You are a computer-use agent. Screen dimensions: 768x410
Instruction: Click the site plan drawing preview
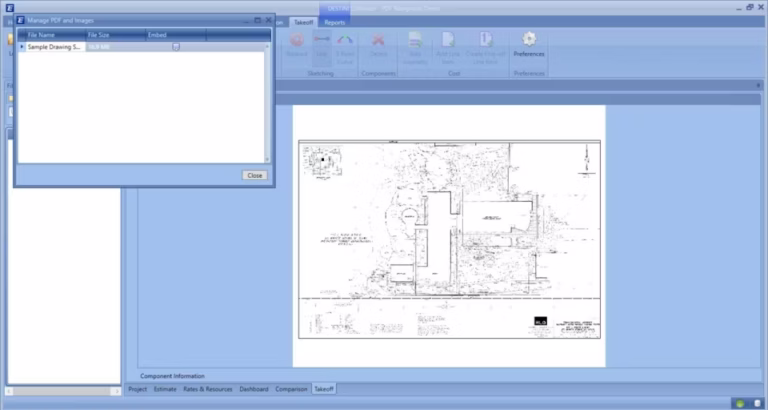pos(449,239)
